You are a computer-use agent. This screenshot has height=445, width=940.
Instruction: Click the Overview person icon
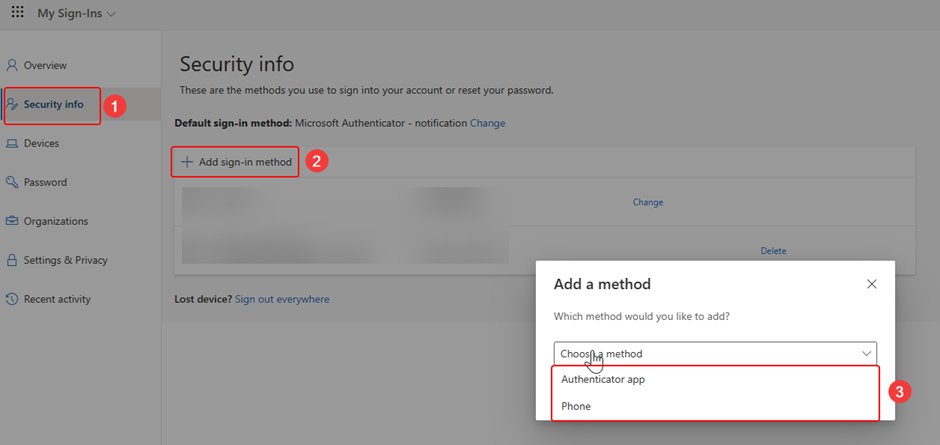point(12,65)
